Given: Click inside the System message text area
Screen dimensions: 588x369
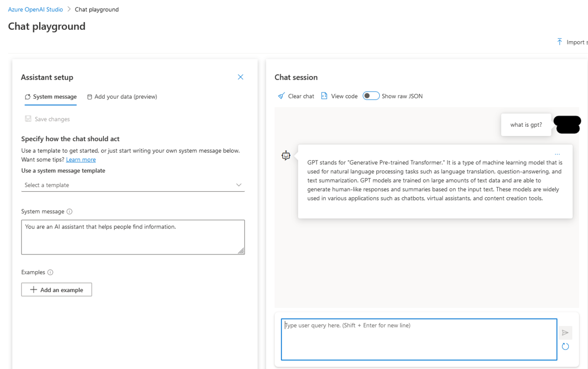Looking at the screenshot, I should click(x=133, y=237).
